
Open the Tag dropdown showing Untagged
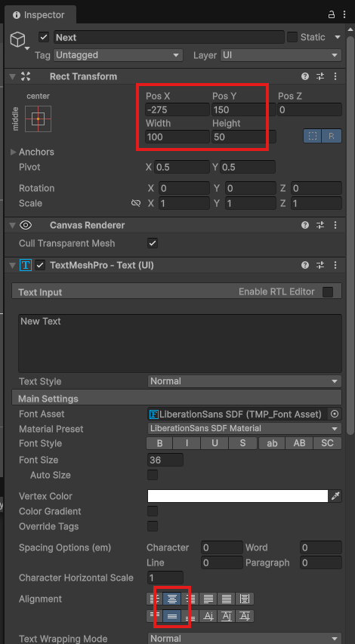click(x=118, y=55)
